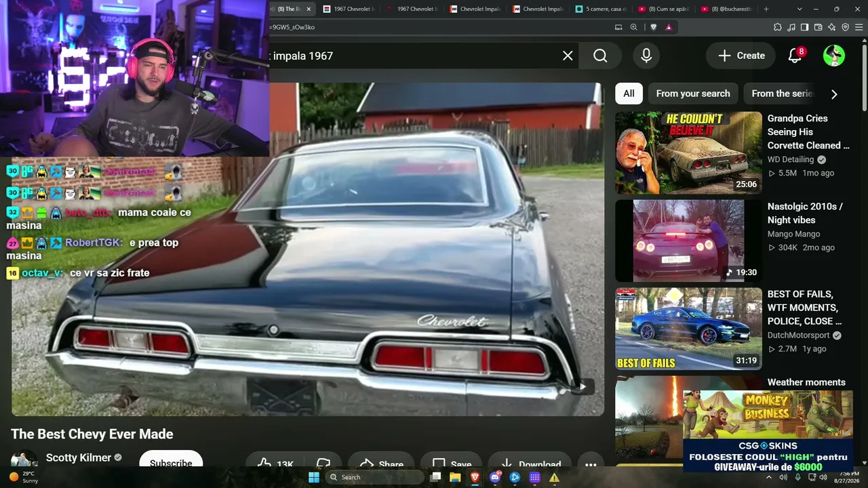The height and width of the screenshot is (488, 868).
Task: Open the weather widget showing 29°C Sunny
Action: coord(24,477)
